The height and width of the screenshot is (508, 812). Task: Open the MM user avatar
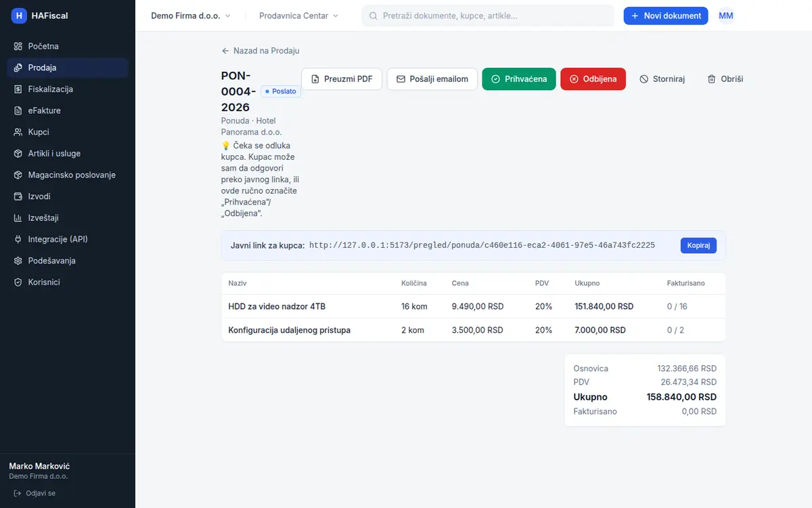pyautogui.click(x=726, y=16)
